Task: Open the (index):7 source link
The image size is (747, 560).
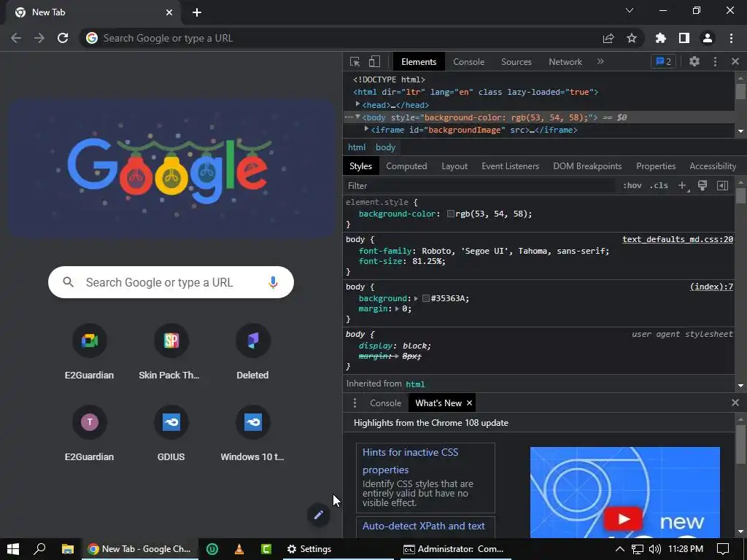Action: (711, 287)
